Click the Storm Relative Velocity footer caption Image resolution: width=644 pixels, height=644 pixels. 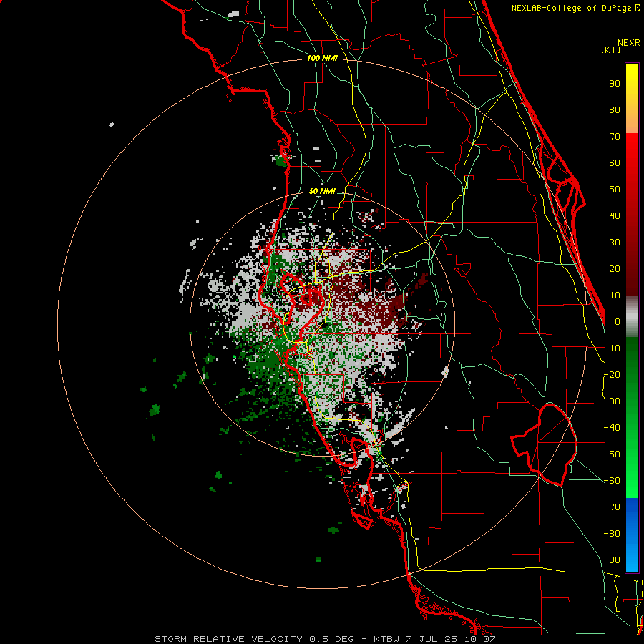[x=325, y=639]
